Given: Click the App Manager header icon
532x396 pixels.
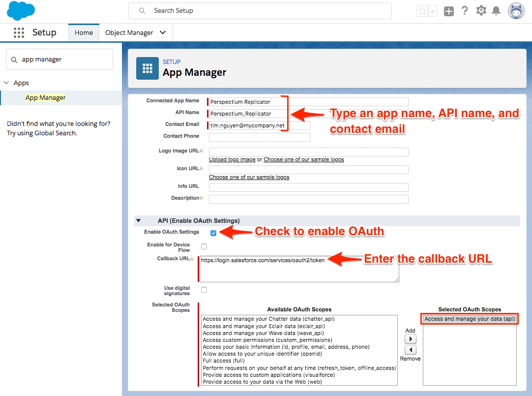Looking at the screenshot, I should tap(147, 68).
